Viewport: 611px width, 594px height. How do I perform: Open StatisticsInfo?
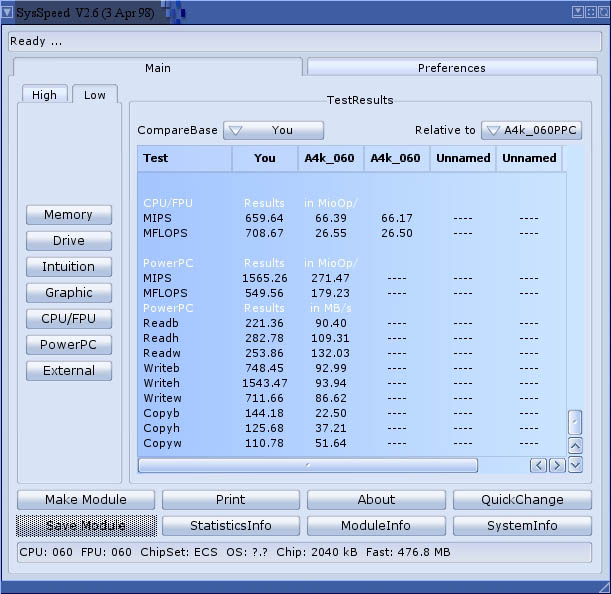(x=231, y=526)
